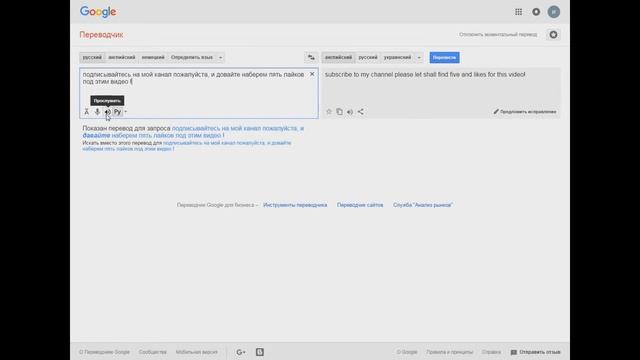Select русский as target language
Screen dimensions: 640x360
click(368, 58)
